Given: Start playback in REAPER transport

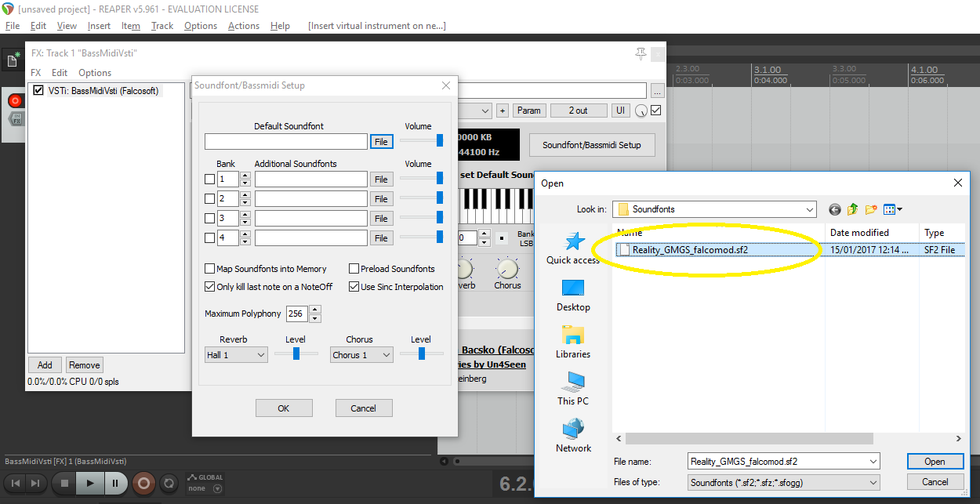Looking at the screenshot, I should pyautogui.click(x=90, y=483).
